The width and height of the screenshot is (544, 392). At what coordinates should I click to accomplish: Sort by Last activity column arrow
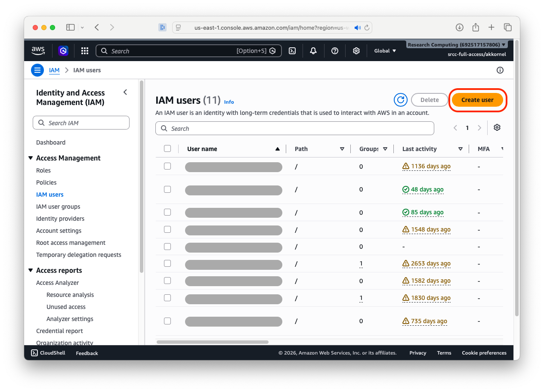(x=461, y=149)
